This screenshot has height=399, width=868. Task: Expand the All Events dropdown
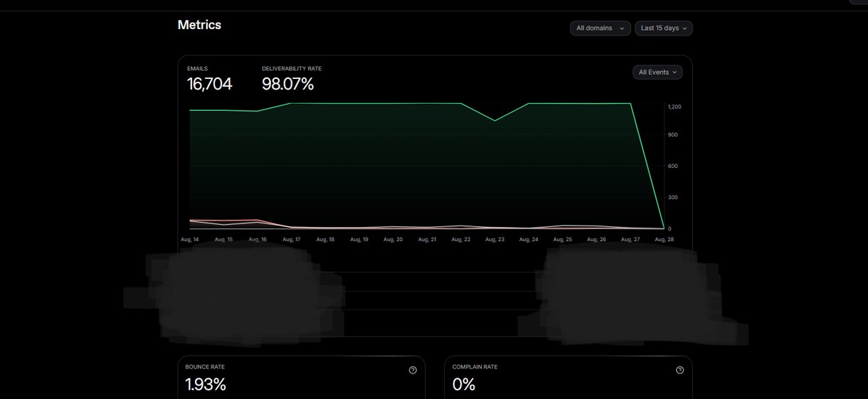[657, 72]
